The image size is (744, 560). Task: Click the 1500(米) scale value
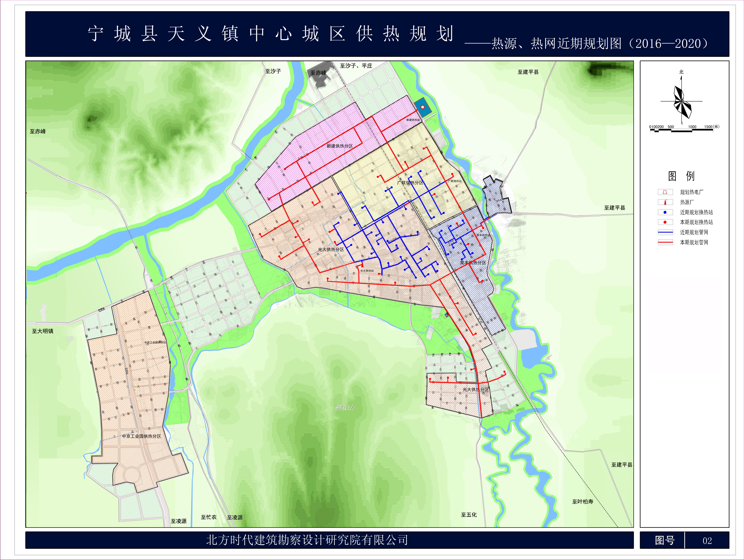point(712,127)
